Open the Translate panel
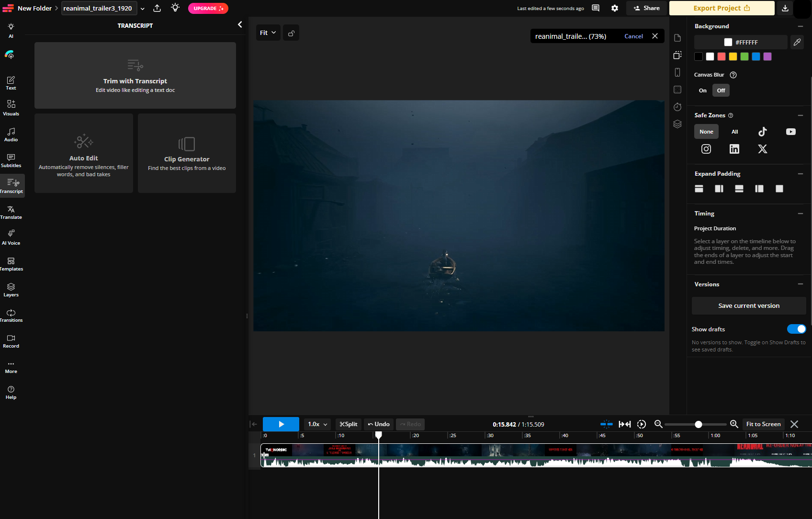Screen dimensions: 812x519 coord(11,212)
